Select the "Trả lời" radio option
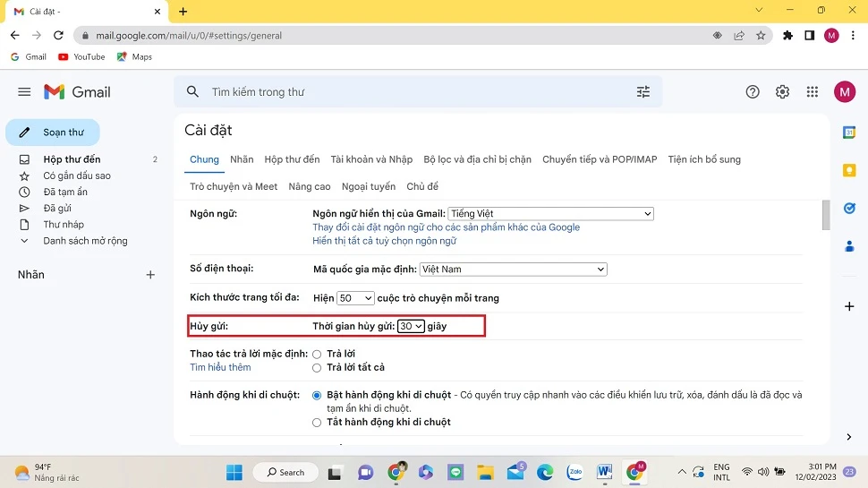Viewport: 868px width, 488px height. [x=317, y=355]
